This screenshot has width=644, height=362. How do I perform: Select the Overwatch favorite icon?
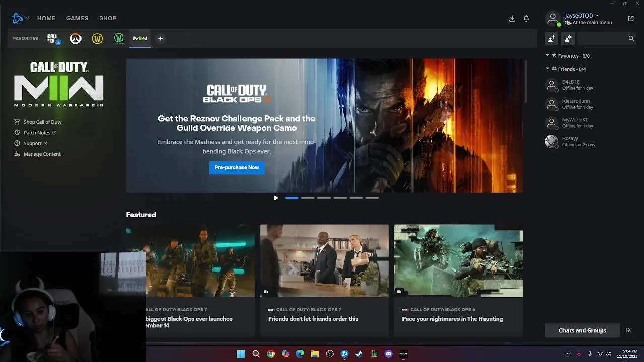tap(75, 39)
